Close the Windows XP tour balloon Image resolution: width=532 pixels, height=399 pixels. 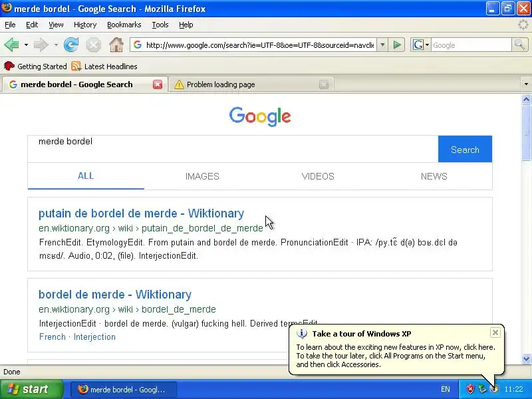pos(495,332)
